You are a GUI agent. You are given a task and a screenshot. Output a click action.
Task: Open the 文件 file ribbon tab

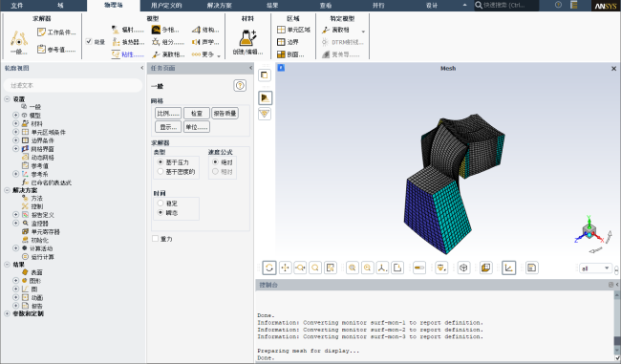(16, 5)
